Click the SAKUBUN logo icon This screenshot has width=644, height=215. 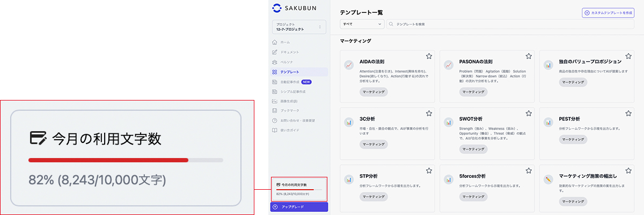[277, 8]
